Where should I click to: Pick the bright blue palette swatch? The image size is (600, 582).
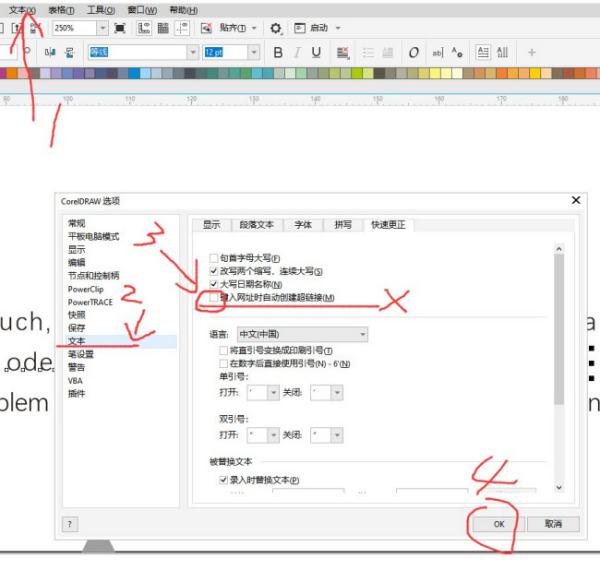pos(134,73)
